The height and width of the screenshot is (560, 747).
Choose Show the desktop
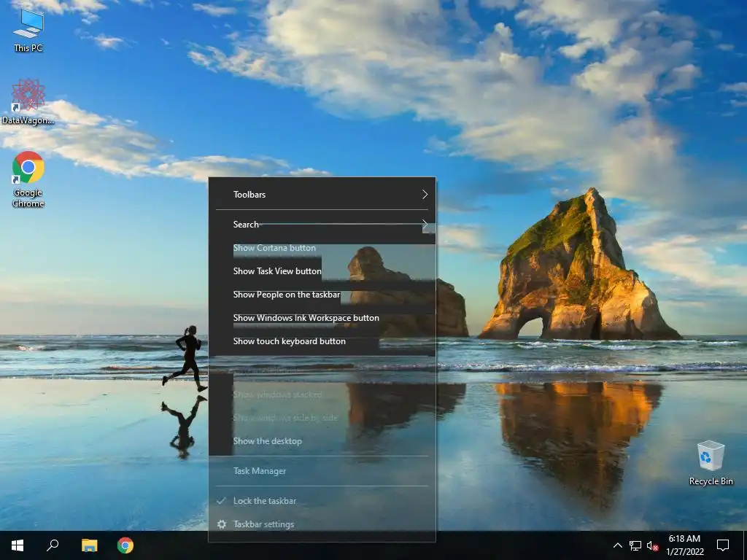(322, 441)
